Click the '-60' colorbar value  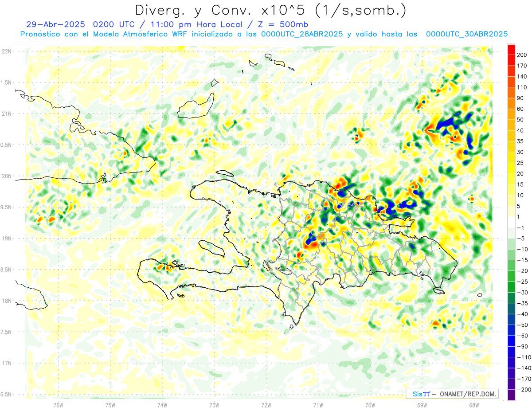click(523, 336)
